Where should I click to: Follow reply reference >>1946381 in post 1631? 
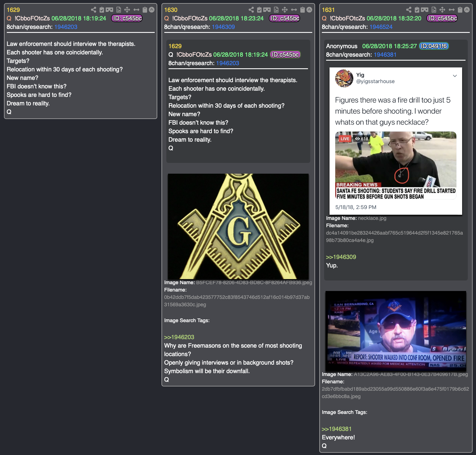pos(337,429)
